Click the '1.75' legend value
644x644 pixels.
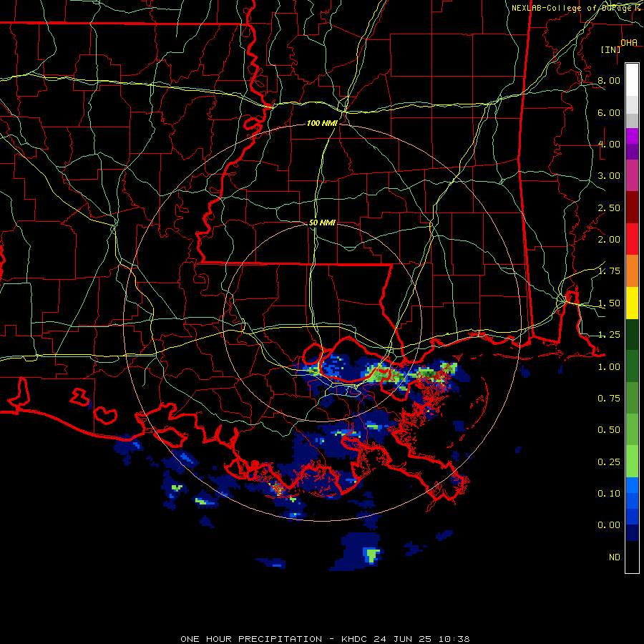pos(609,271)
